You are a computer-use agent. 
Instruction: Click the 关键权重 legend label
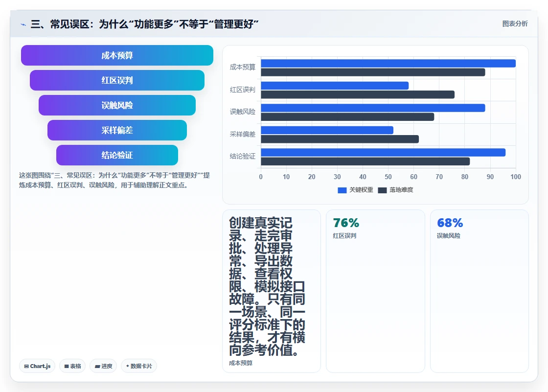(x=362, y=190)
